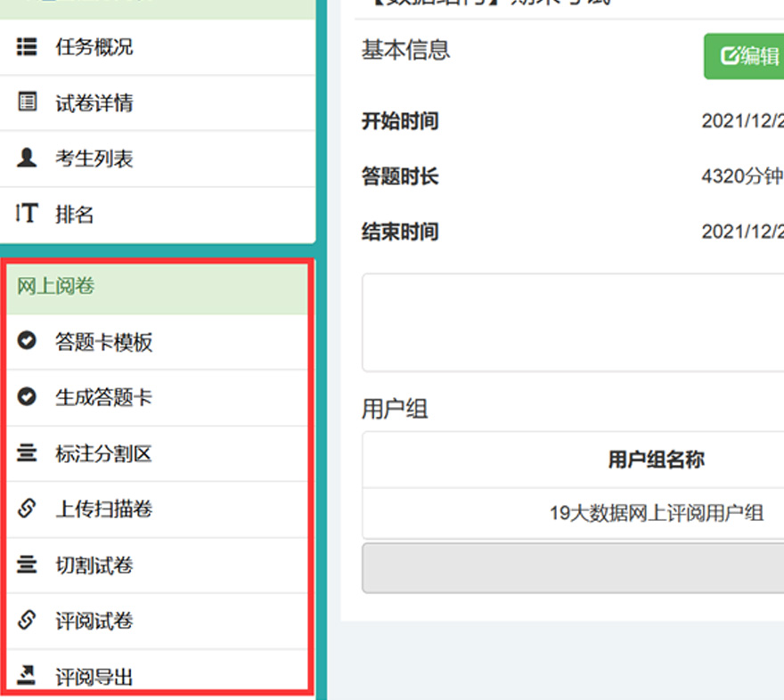Viewport: 784px width, 700px height.
Task: Select the 19大数据网上评阅用户组 table row
Action: tap(656, 513)
